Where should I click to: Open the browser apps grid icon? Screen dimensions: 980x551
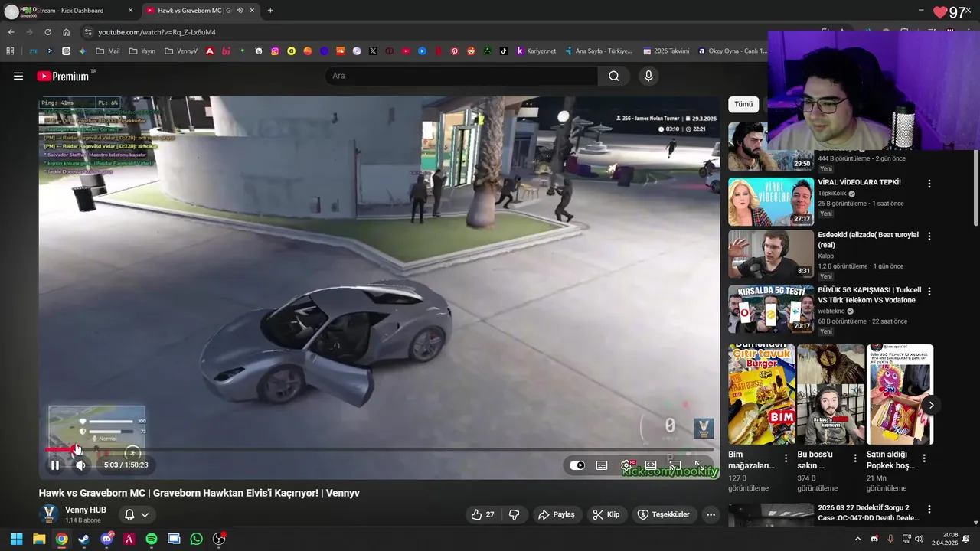[x=10, y=51]
